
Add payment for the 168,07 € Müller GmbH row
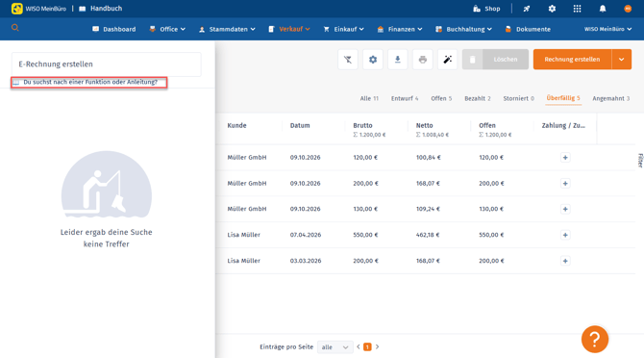565,183
